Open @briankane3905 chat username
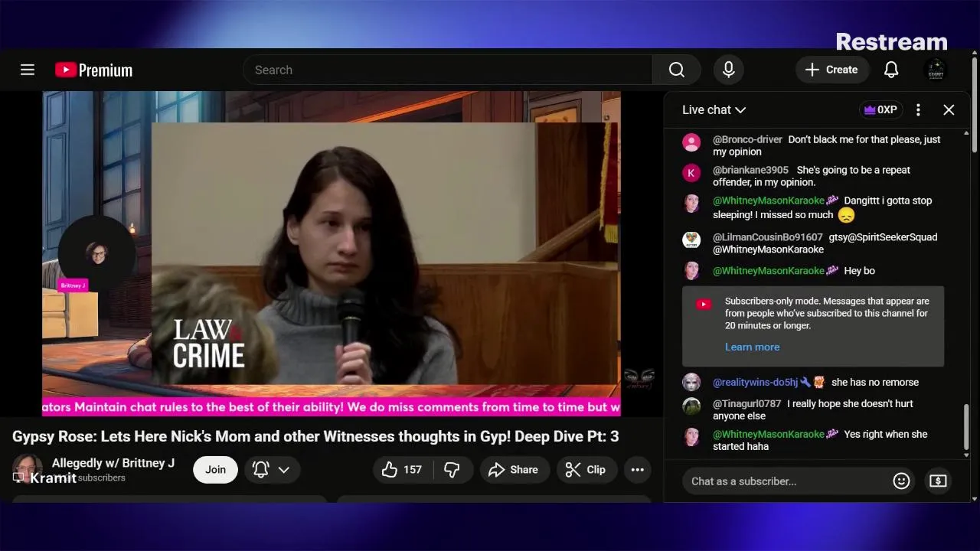Viewport: 980px width, 551px height. pos(750,170)
